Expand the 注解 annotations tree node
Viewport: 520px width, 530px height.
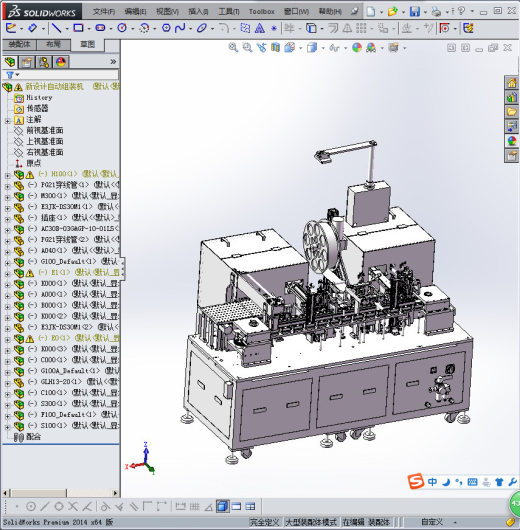click(7, 120)
